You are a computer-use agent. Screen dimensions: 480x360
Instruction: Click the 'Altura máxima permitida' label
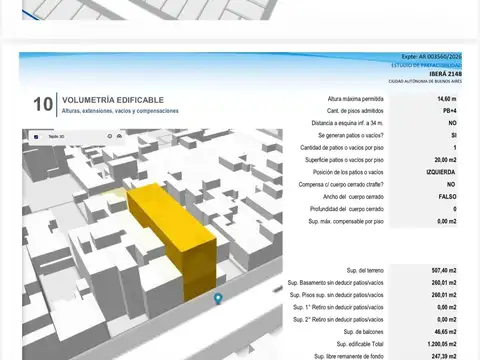355,99
